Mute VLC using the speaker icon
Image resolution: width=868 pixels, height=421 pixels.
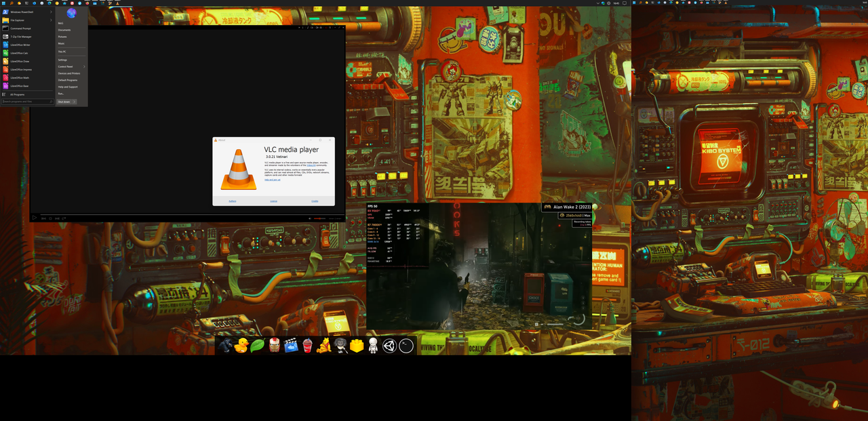[x=310, y=218]
